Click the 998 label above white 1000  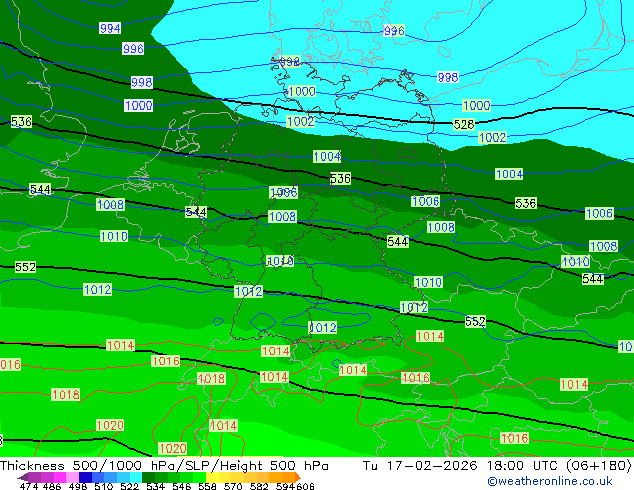click(142, 82)
